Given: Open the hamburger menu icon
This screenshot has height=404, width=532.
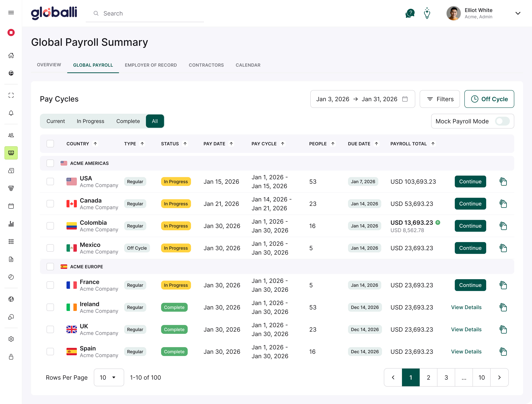Looking at the screenshot, I should pos(11,13).
